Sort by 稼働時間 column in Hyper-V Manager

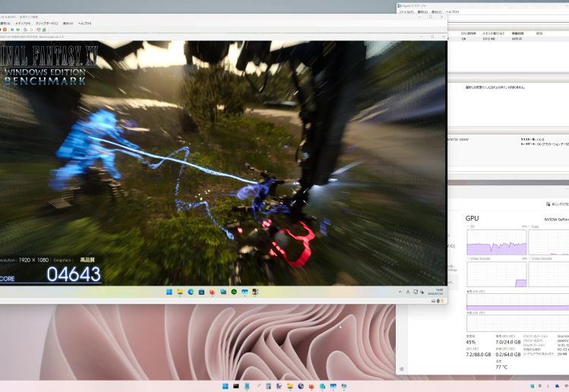pos(518,33)
